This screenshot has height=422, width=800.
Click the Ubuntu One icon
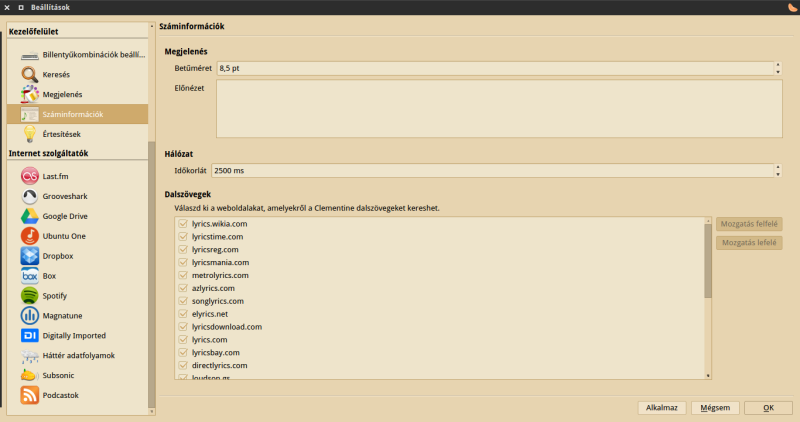pos(30,236)
